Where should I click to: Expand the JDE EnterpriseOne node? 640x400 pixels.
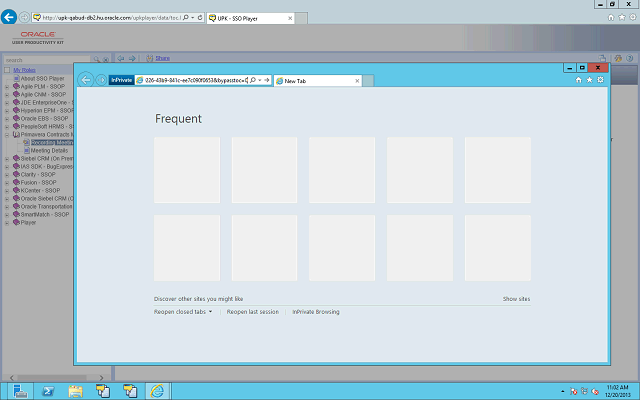[x=7, y=103]
